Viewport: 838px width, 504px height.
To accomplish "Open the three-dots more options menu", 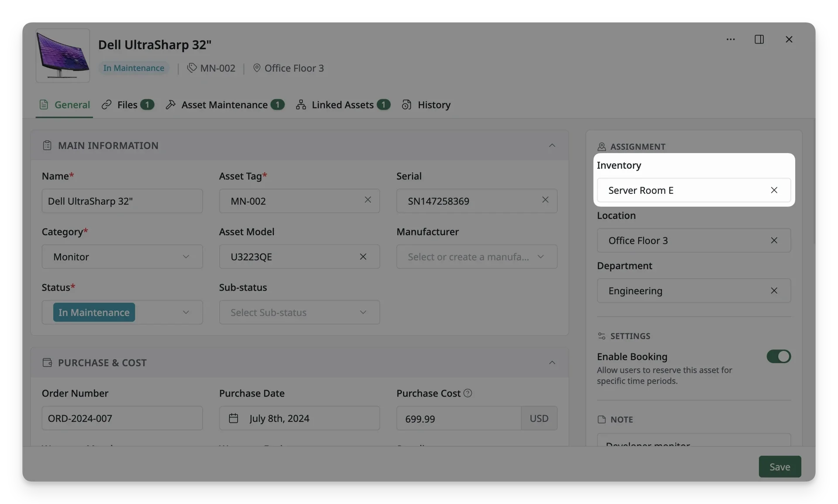I will [730, 39].
